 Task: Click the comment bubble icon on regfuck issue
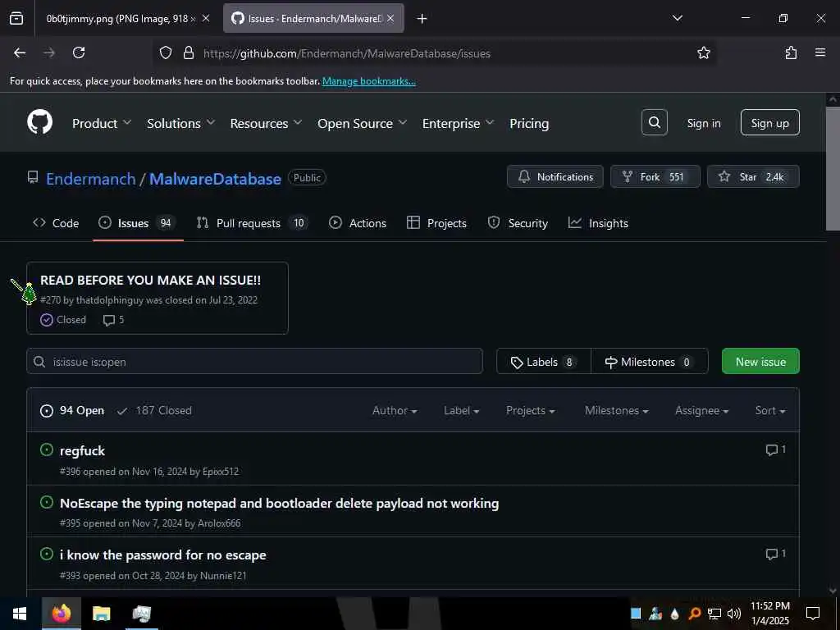[771, 450]
